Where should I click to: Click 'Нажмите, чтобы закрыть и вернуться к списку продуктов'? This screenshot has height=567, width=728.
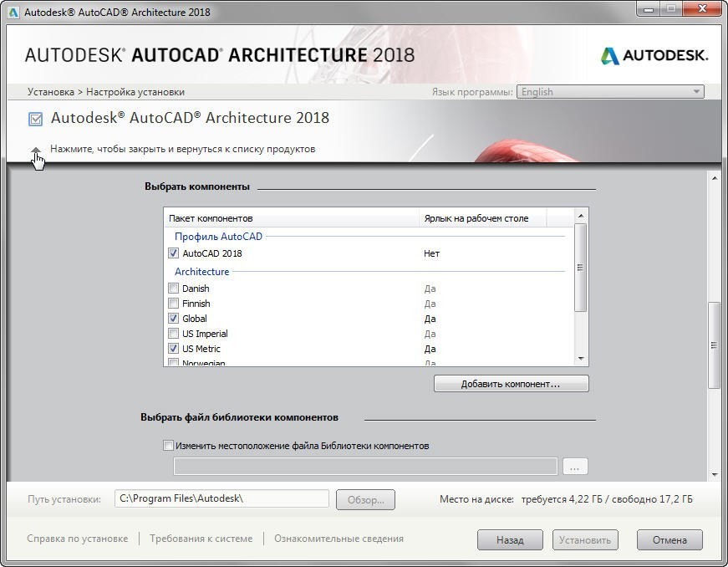183,149
